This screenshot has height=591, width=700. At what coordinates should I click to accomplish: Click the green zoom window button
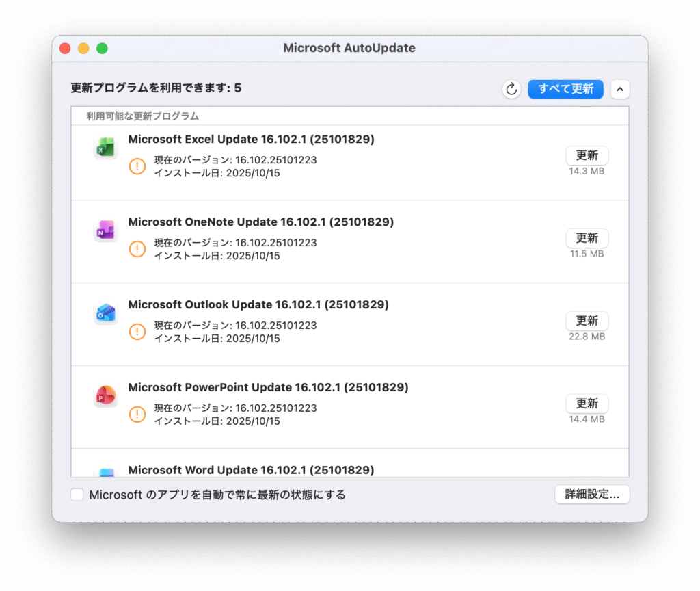coord(102,49)
